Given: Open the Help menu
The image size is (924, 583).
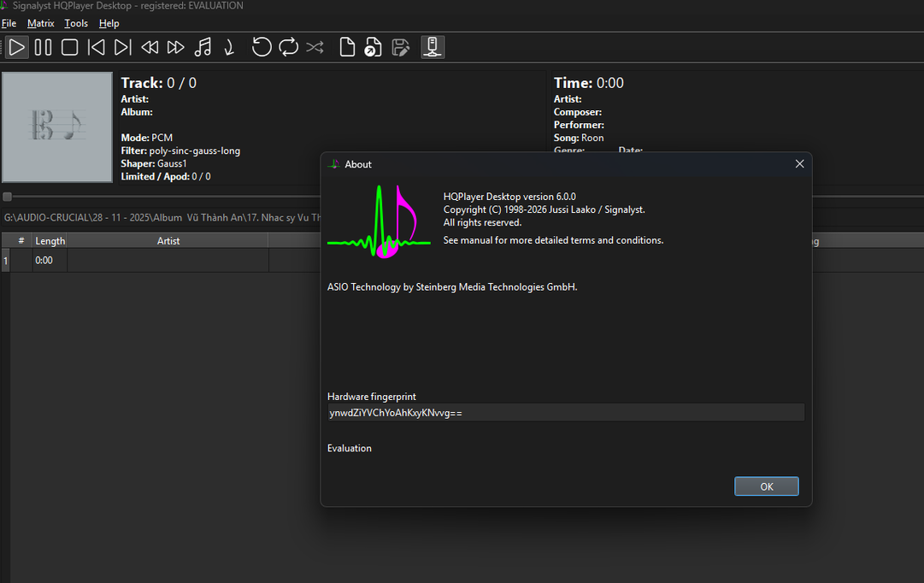Looking at the screenshot, I should [109, 23].
